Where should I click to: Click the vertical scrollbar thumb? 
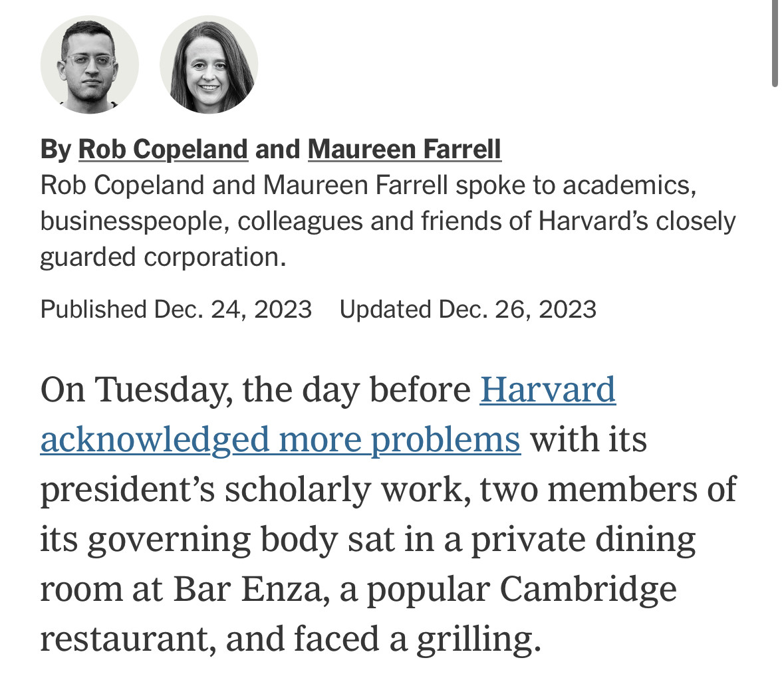(x=775, y=44)
